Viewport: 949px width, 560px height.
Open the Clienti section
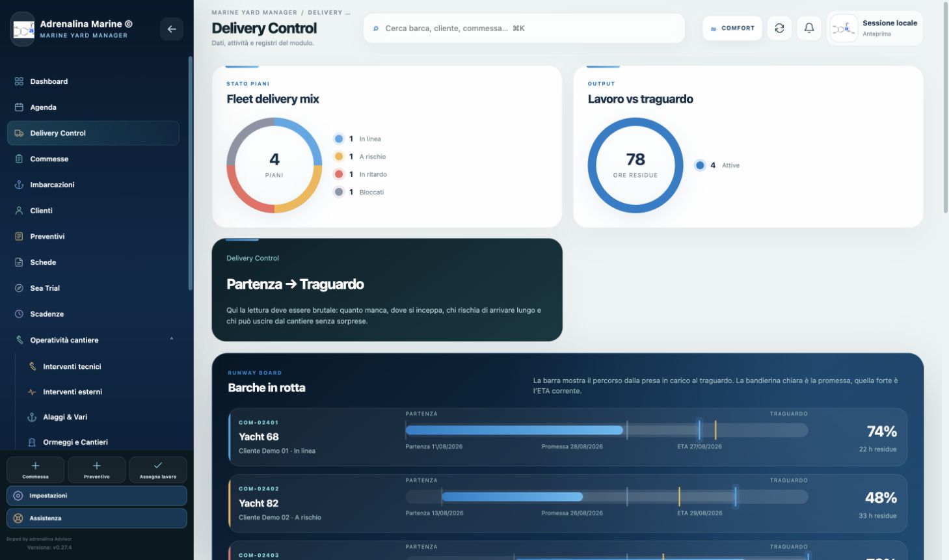pyautogui.click(x=93, y=211)
